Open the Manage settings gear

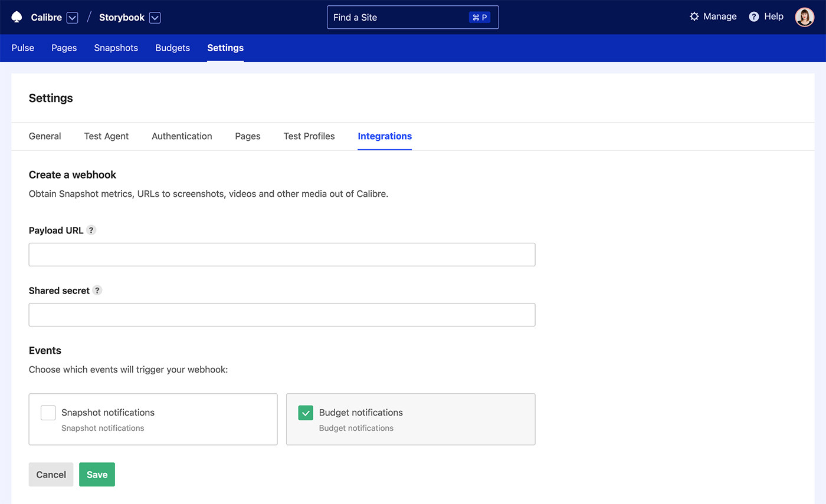tap(694, 17)
